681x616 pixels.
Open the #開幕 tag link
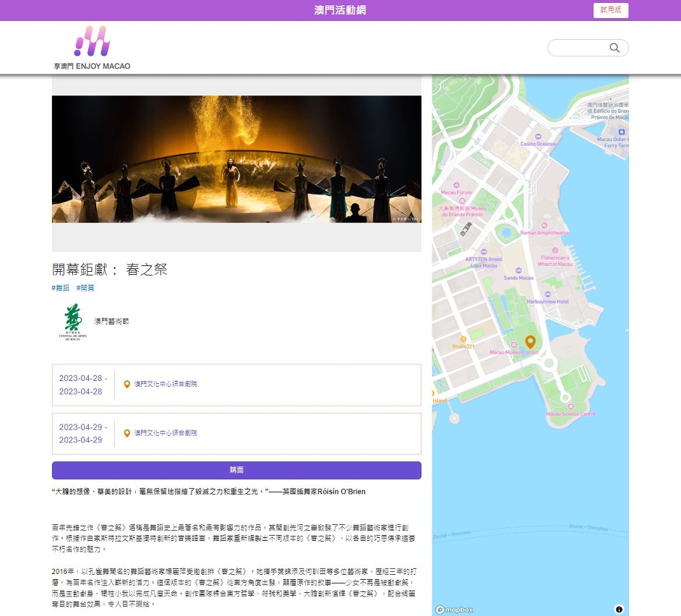[x=85, y=288]
